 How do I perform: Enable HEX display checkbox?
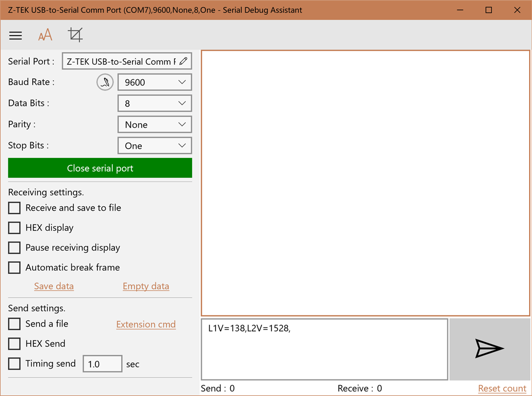[x=14, y=228]
